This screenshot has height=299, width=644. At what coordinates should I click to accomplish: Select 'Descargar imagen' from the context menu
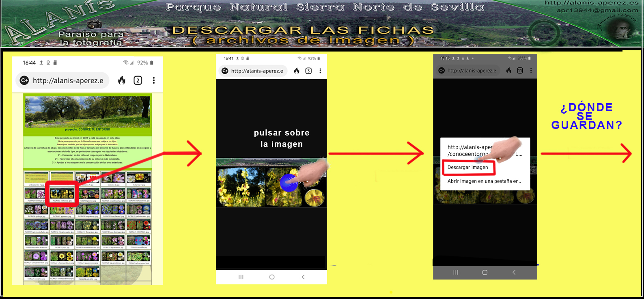click(x=468, y=168)
